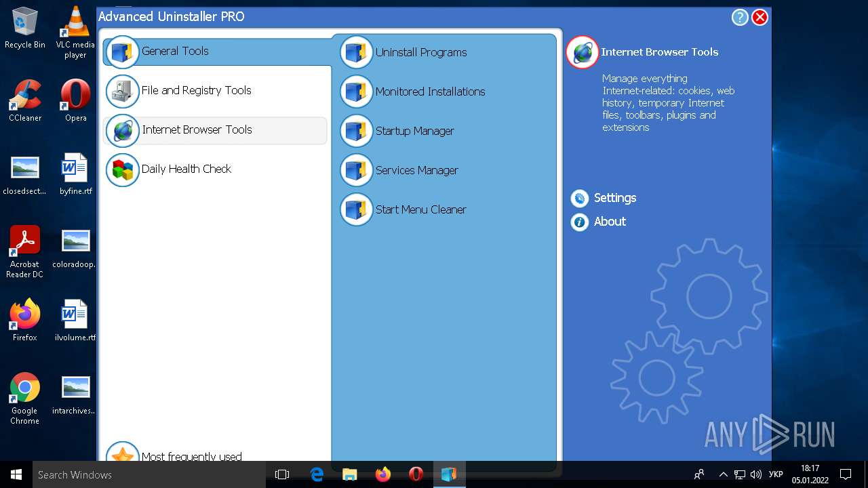Open network icon in system tray
Viewport: 868px width, 488px height.
[x=740, y=474]
